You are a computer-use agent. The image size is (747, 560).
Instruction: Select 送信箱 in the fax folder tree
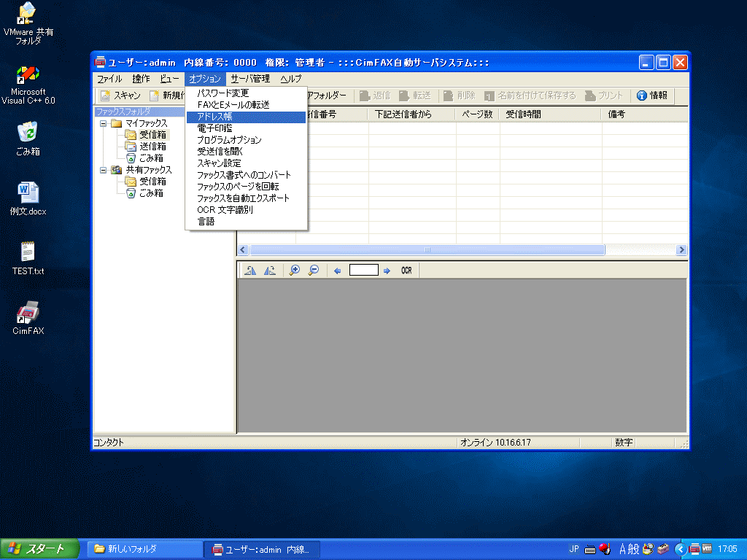click(152, 146)
